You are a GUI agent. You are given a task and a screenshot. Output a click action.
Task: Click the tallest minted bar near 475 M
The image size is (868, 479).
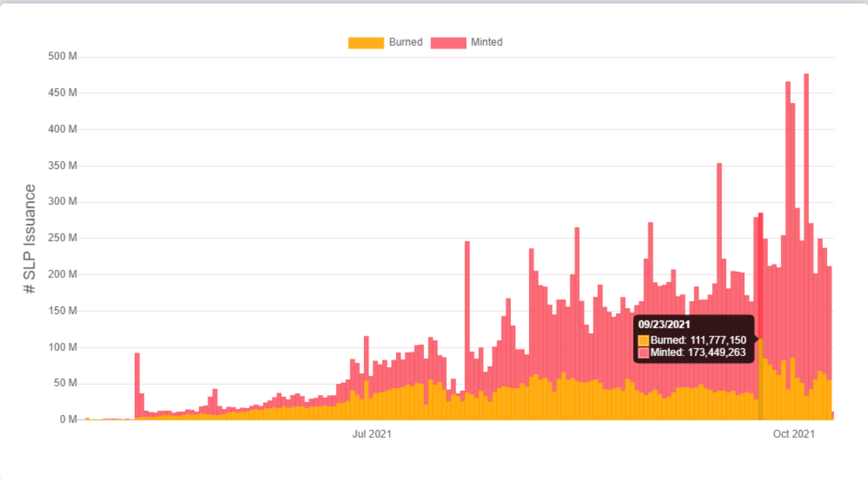tap(806, 209)
